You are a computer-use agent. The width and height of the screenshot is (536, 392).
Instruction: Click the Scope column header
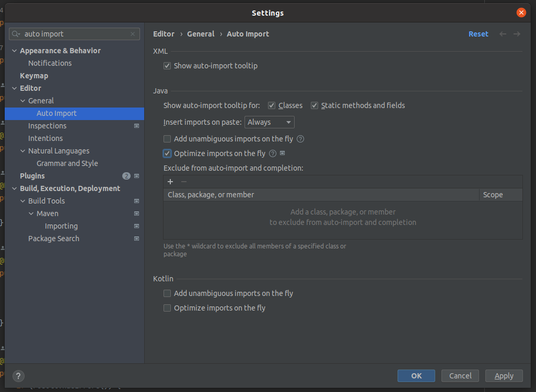pos(493,195)
